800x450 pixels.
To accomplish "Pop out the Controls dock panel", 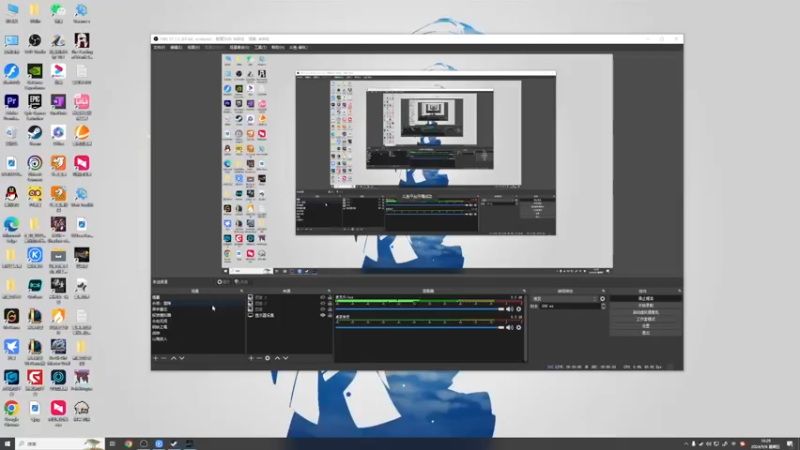I will [x=679, y=291].
